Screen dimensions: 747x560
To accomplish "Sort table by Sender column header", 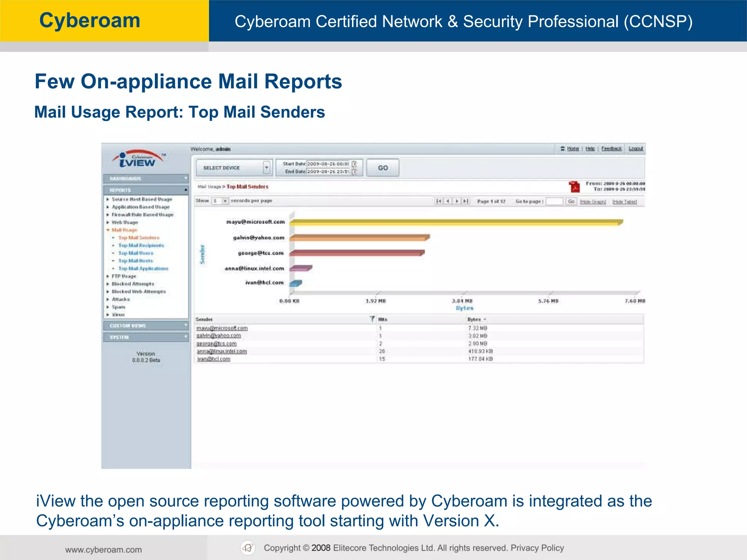I will pyautogui.click(x=204, y=319).
